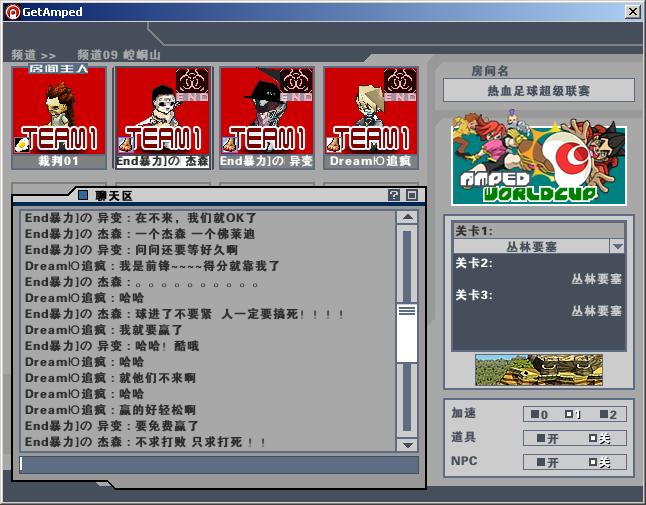
Task: Click the egg item icon on 裁判01's card
Action: pyautogui.click(x=21, y=144)
